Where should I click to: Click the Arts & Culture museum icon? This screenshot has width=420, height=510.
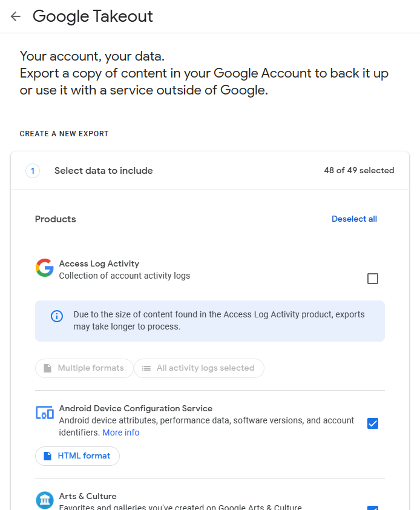pyautogui.click(x=45, y=500)
